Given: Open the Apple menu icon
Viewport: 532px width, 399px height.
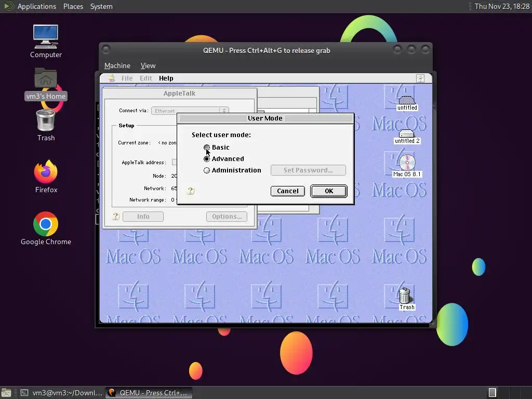Looking at the screenshot, I should (x=111, y=78).
